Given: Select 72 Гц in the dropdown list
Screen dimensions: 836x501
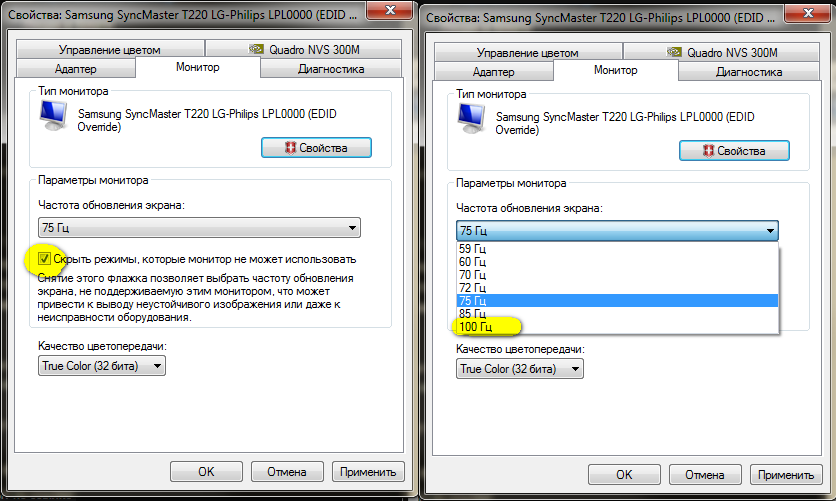Looking at the screenshot, I should 617,288.
